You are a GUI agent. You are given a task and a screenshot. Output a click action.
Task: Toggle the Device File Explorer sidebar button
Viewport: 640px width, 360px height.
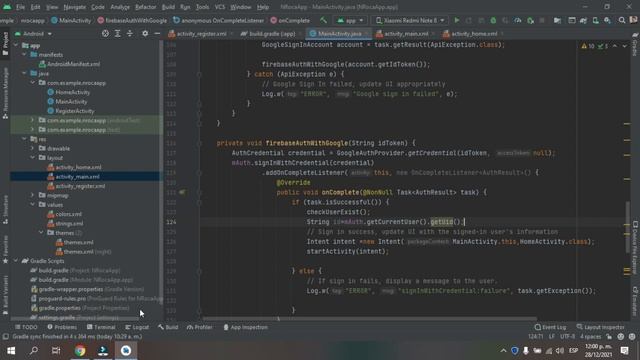[635, 247]
